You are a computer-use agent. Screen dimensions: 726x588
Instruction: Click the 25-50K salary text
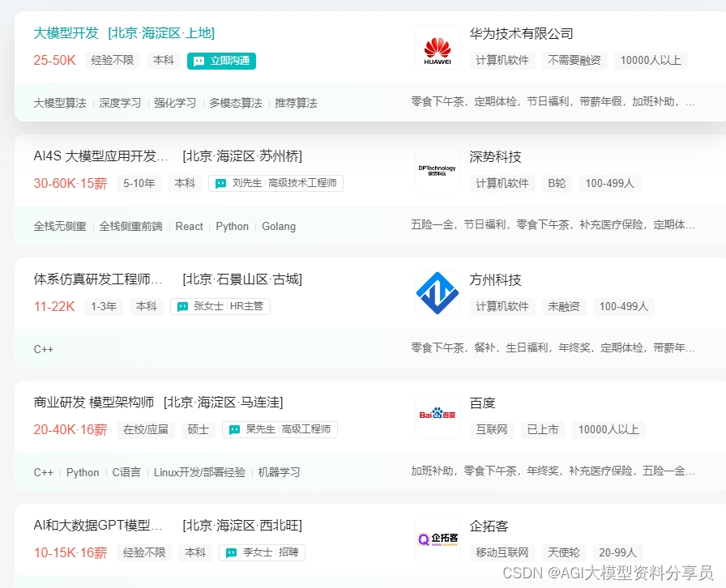point(54,61)
